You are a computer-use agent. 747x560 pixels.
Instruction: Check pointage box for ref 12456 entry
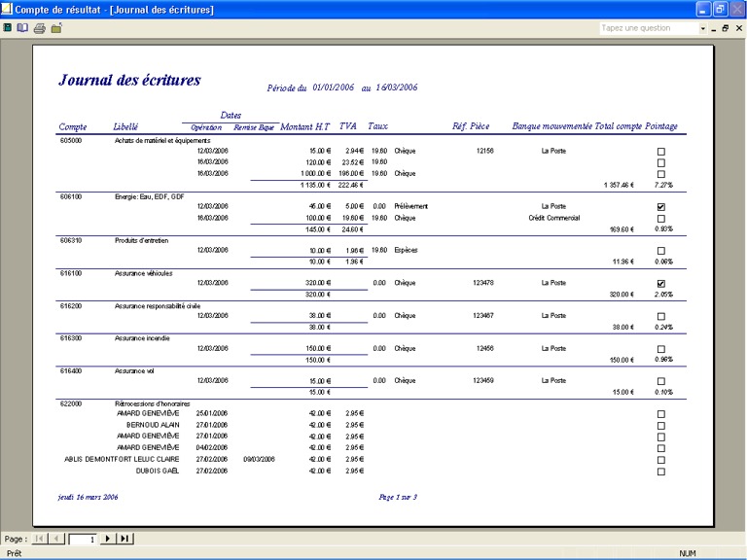point(661,349)
